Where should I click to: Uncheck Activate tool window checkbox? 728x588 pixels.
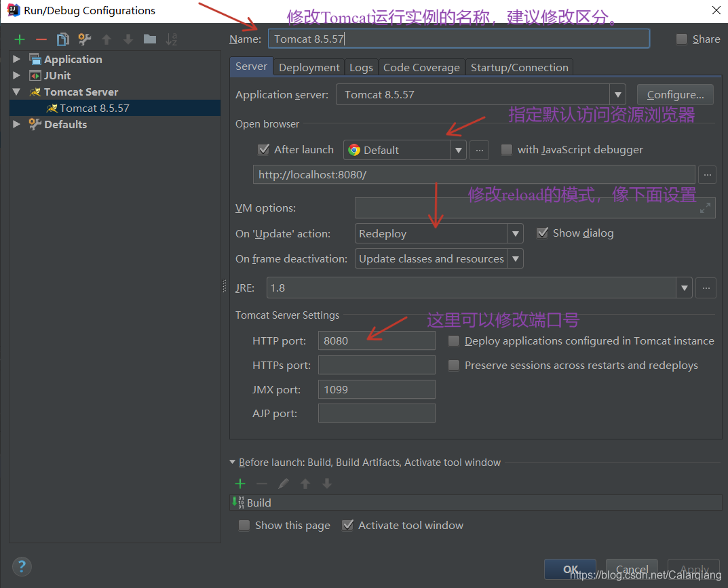tap(347, 526)
